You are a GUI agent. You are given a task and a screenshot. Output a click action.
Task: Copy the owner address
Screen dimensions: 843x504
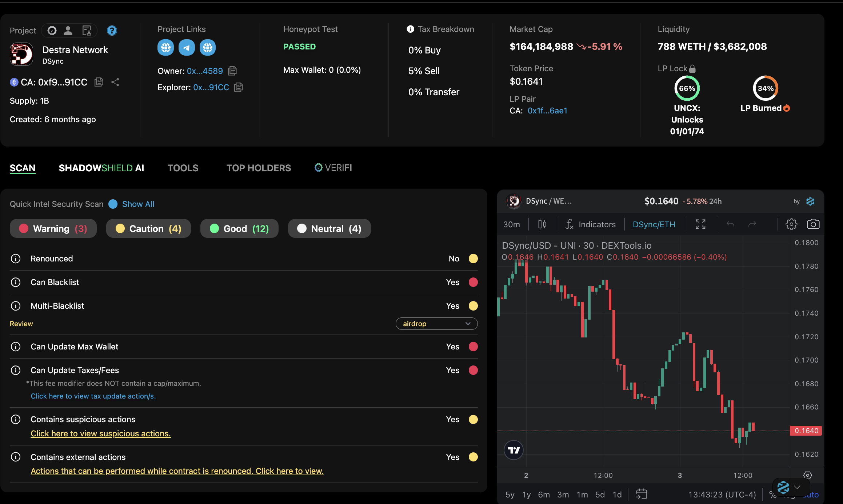pos(232,71)
